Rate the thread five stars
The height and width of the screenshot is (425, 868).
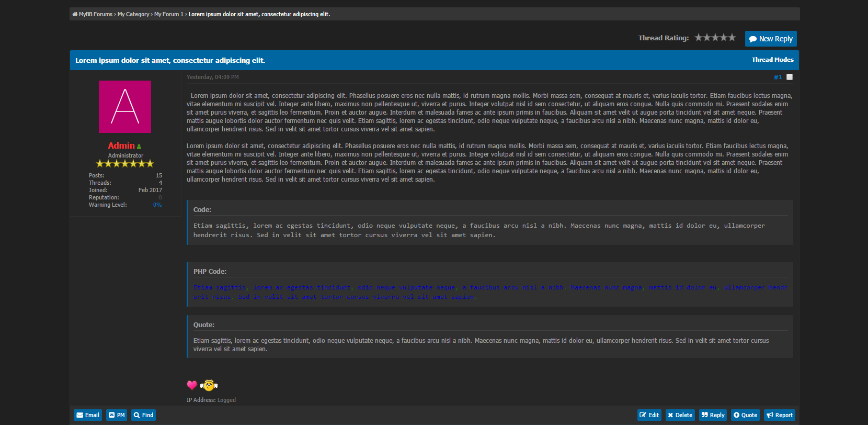point(732,38)
